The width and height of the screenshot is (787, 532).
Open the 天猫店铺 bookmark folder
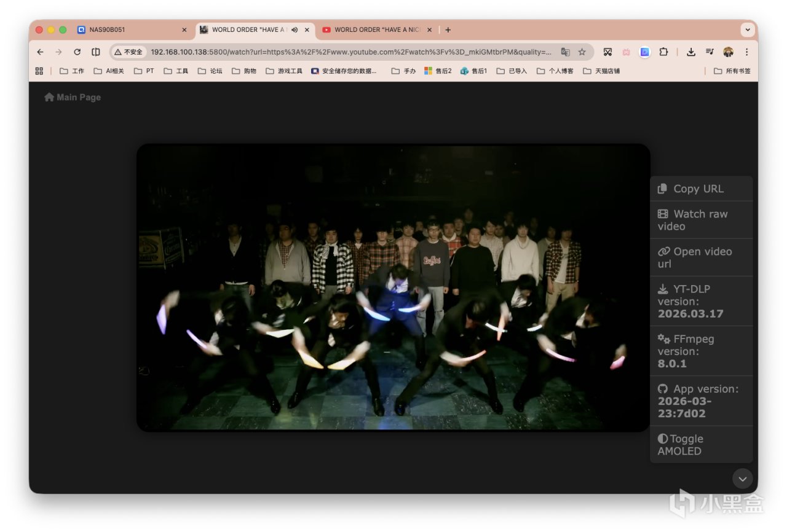coord(601,71)
